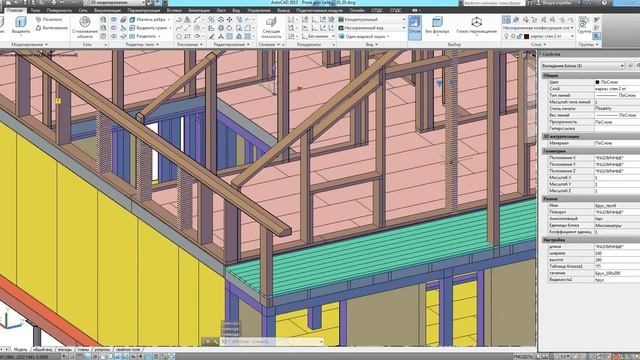The height and width of the screenshot is (360, 640).
Task: Open the Концептуальный visual style dropdown
Action: tap(372, 20)
